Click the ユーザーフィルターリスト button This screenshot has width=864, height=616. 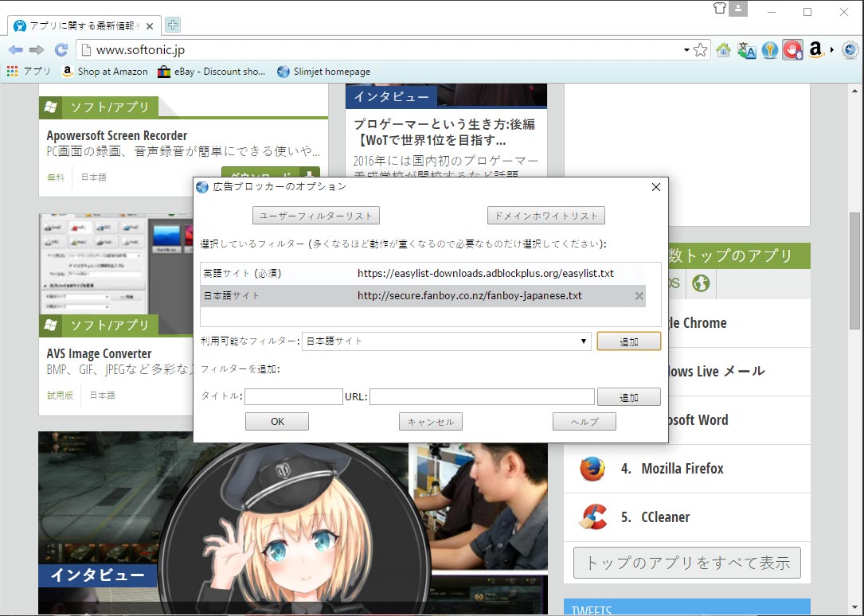pos(315,216)
